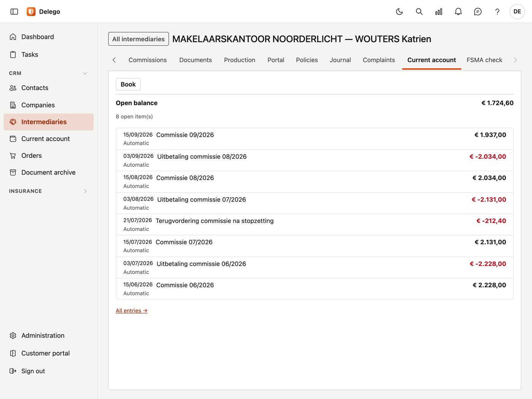
Task: Click the All intermediaries button
Action: [x=139, y=39]
